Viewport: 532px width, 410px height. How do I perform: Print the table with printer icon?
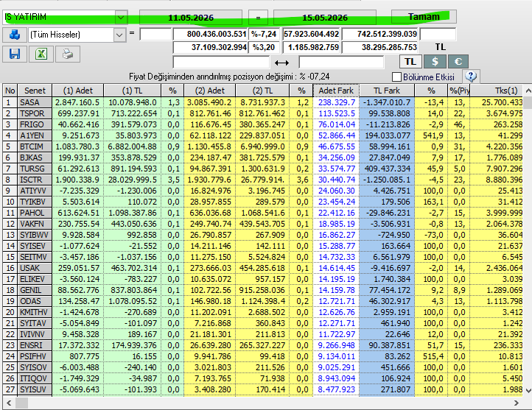(68, 54)
